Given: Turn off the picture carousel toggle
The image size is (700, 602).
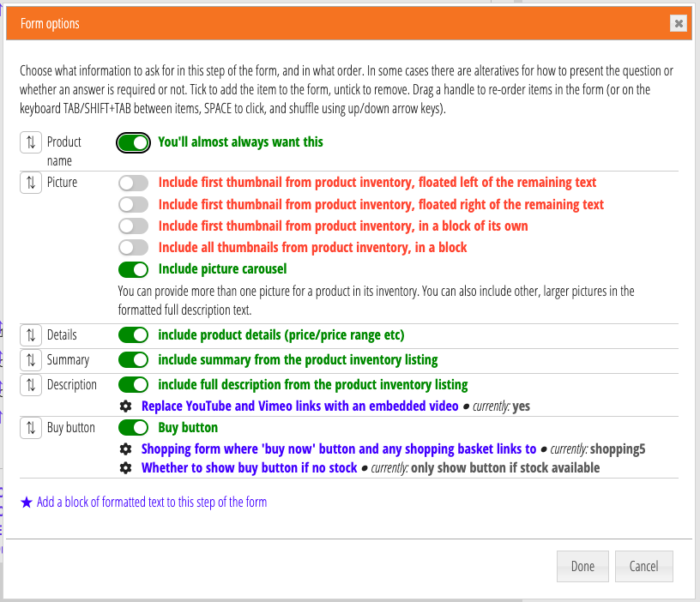Looking at the screenshot, I should point(134,269).
